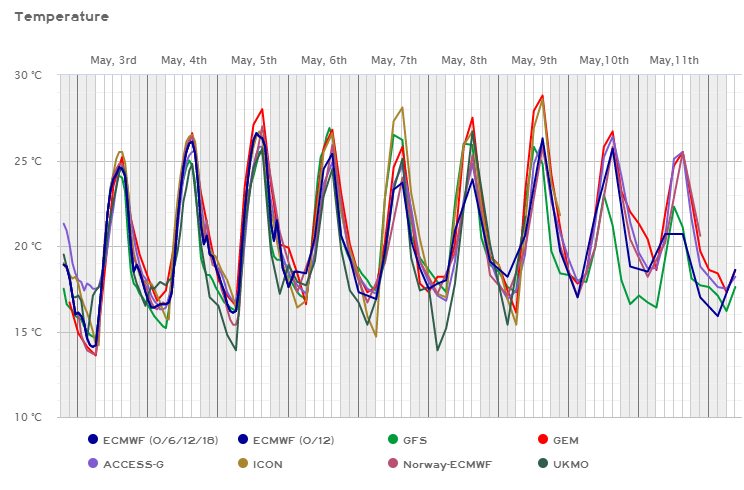Select the May, 3rd date label
The height and width of the screenshot is (490, 744).
point(113,60)
